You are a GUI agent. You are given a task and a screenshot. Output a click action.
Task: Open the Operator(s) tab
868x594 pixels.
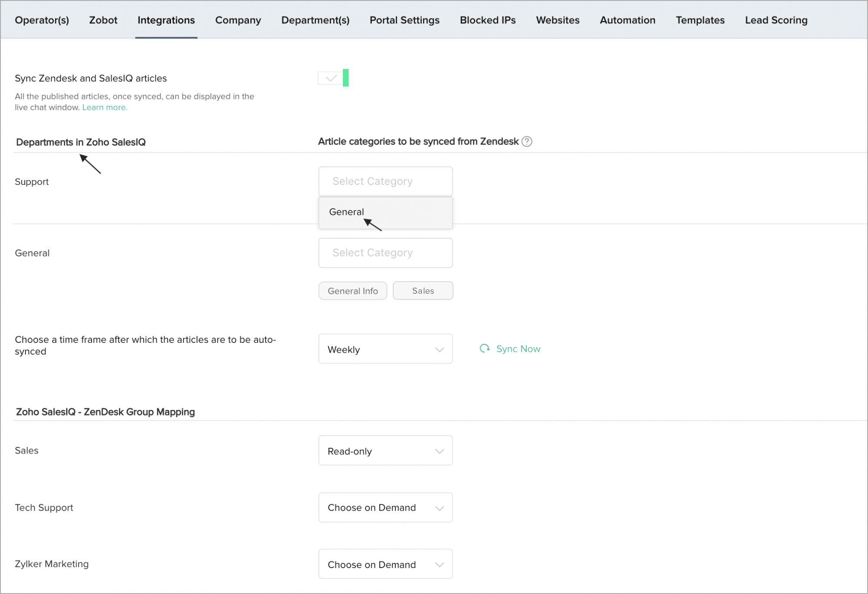pos(42,20)
